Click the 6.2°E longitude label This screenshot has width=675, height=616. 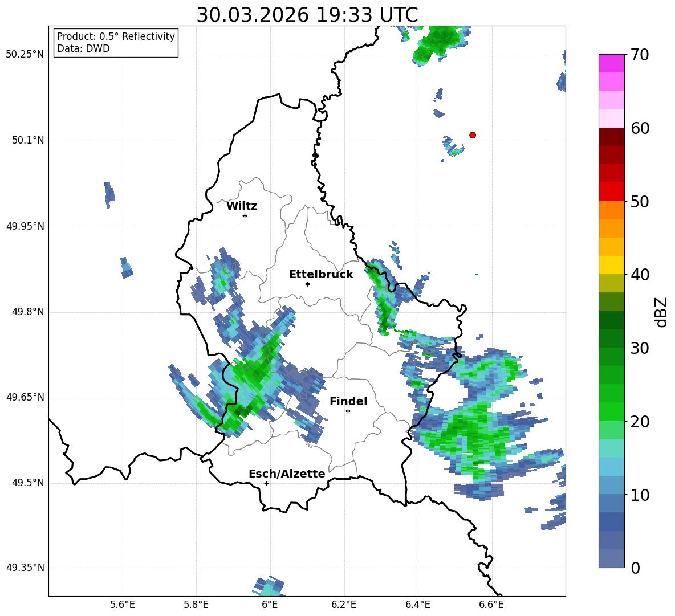344,605
